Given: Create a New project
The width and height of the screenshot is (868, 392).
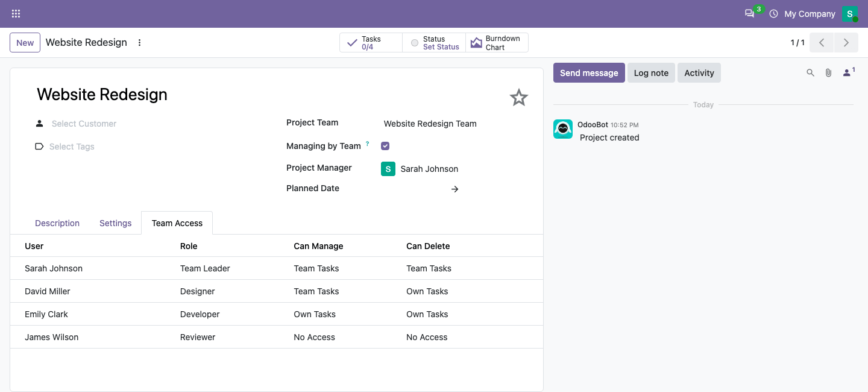Looking at the screenshot, I should click(25, 43).
